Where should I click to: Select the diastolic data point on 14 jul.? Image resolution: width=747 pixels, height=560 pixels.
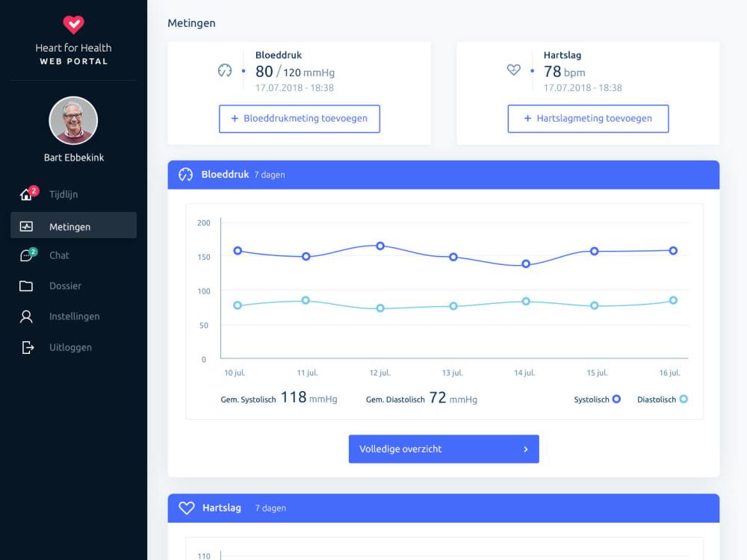click(x=526, y=302)
